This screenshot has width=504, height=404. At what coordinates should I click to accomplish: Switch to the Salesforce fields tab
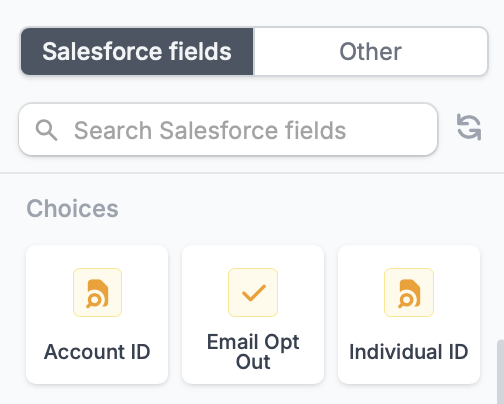(137, 51)
